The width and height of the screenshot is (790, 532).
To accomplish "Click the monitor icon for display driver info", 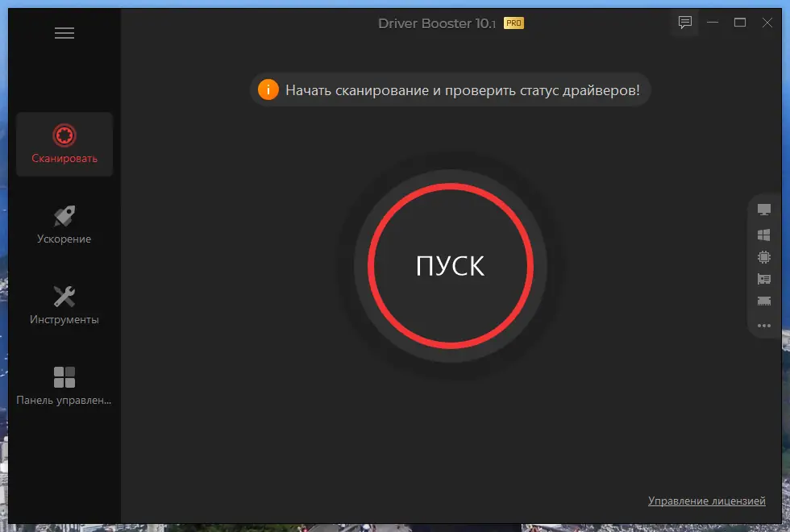I will [x=763, y=210].
